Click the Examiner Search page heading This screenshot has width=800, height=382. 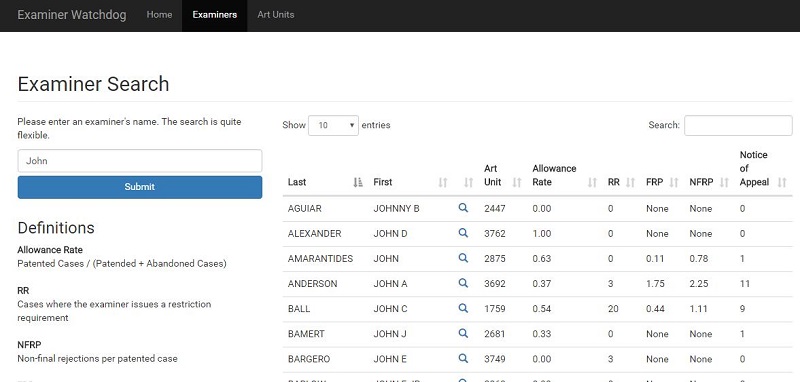(x=93, y=84)
